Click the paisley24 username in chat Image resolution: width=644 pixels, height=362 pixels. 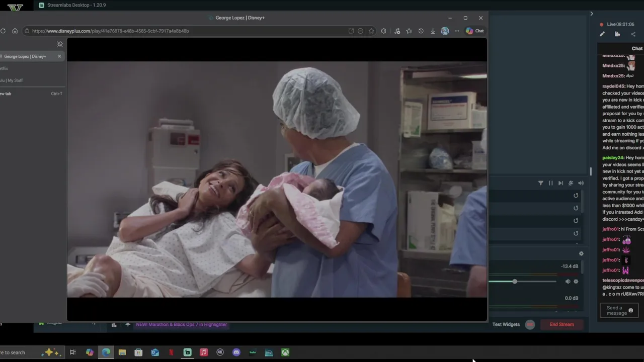coord(613,158)
